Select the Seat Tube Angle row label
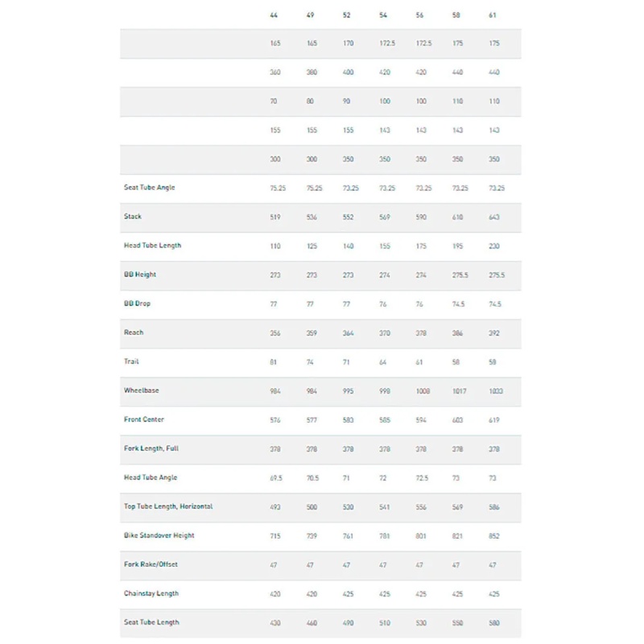The width and height of the screenshot is (644, 644). (x=150, y=188)
